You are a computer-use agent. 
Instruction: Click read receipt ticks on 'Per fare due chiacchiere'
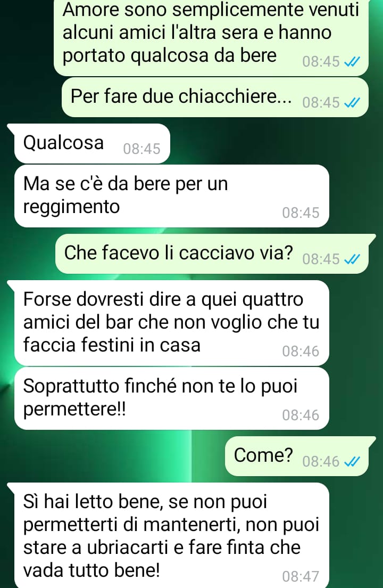[352, 102]
